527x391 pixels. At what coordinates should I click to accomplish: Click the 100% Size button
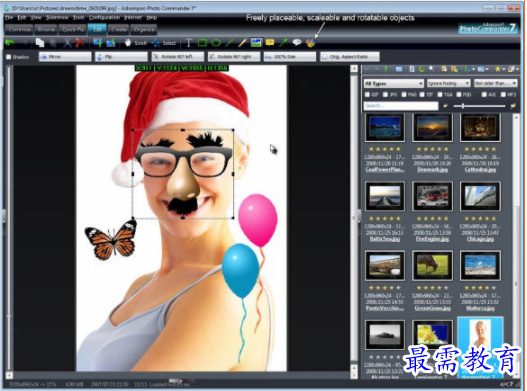pos(290,57)
